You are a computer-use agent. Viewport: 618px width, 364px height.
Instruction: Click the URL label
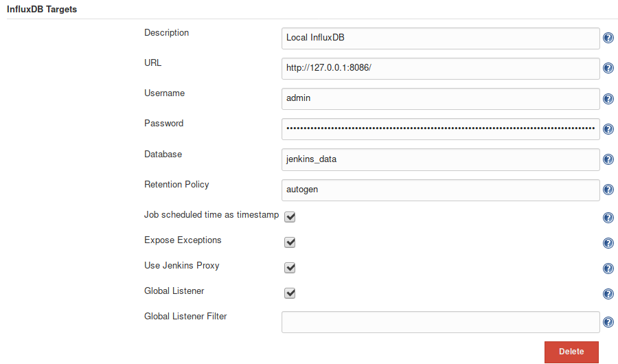click(153, 63)
